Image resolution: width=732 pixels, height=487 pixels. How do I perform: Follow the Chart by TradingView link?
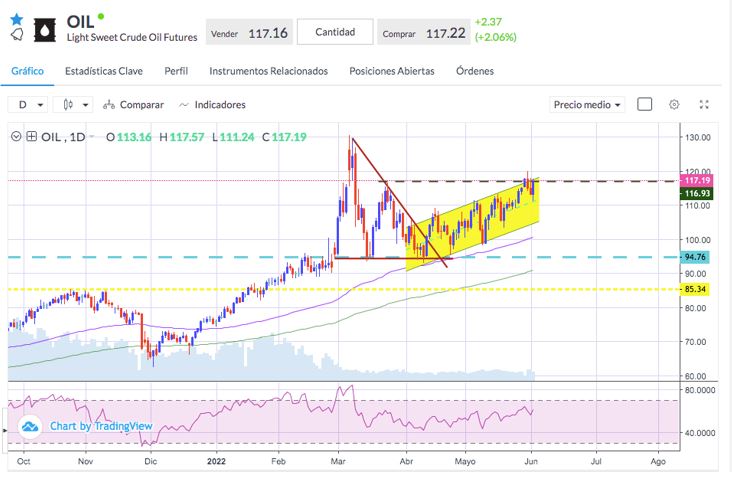101,426
